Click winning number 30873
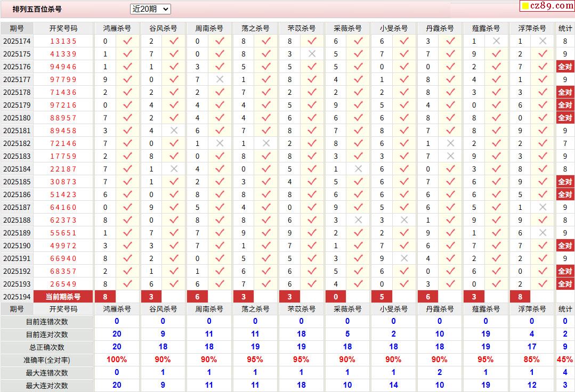Image resolution: width=575 pixels, height=392 pixels. click(63, 182)
